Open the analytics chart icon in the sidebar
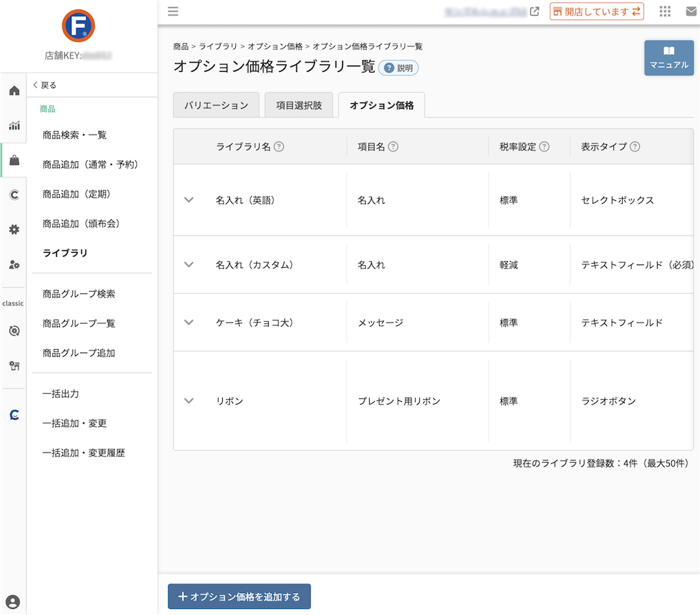The height and width of the screenshot is (615, 700). [x=14, y=126]
